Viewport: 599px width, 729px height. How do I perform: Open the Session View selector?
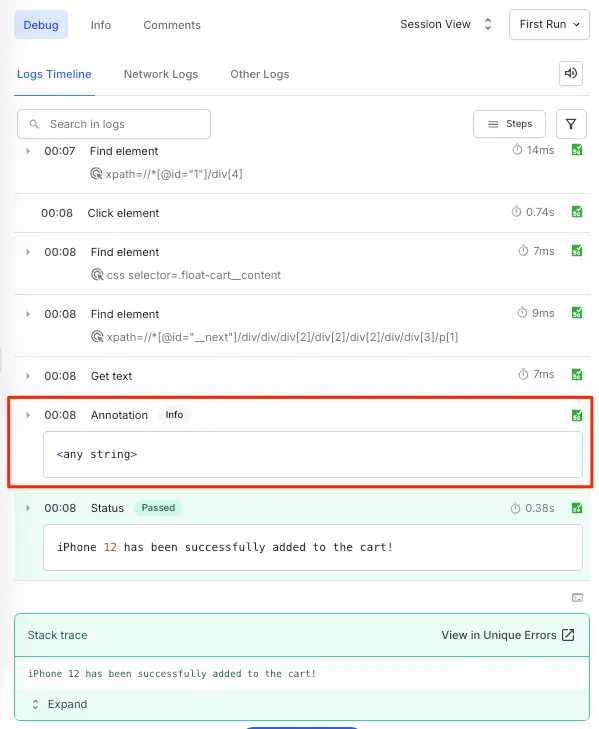(446, 24)
